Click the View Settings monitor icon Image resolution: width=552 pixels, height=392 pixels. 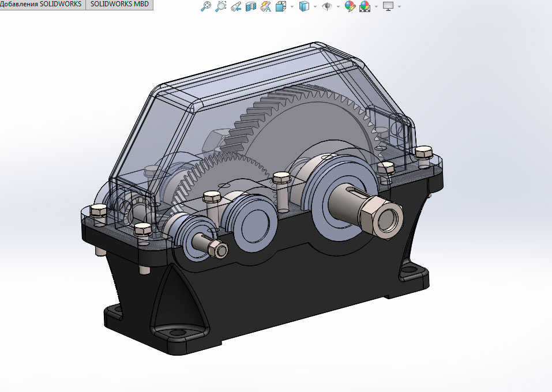tap(388, 6)
